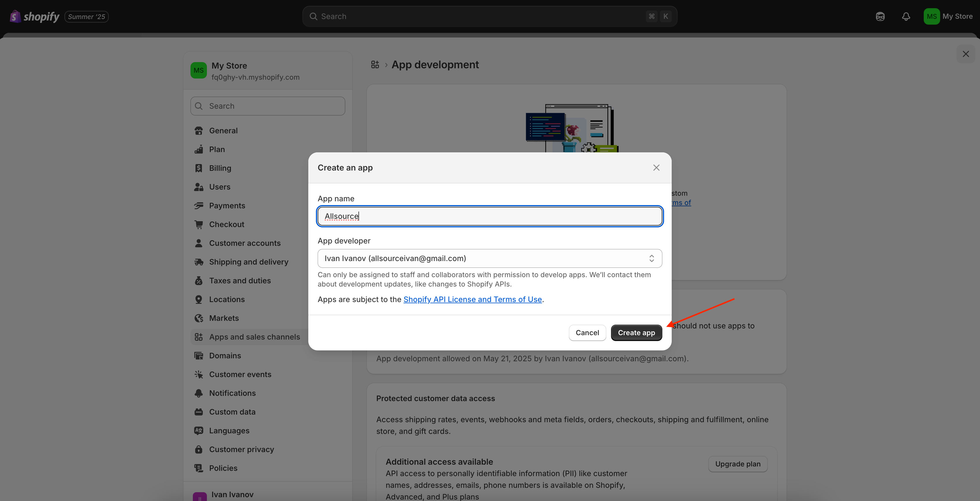Image resolution: width=980 pixels, height=501 pixels.
Task: Open Payments settings in the sidebar
Action: point(227,206)
